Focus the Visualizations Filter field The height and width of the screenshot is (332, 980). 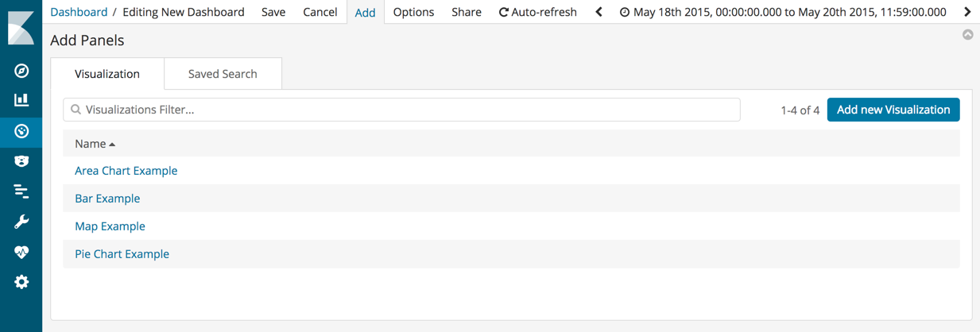coord(401,110)
